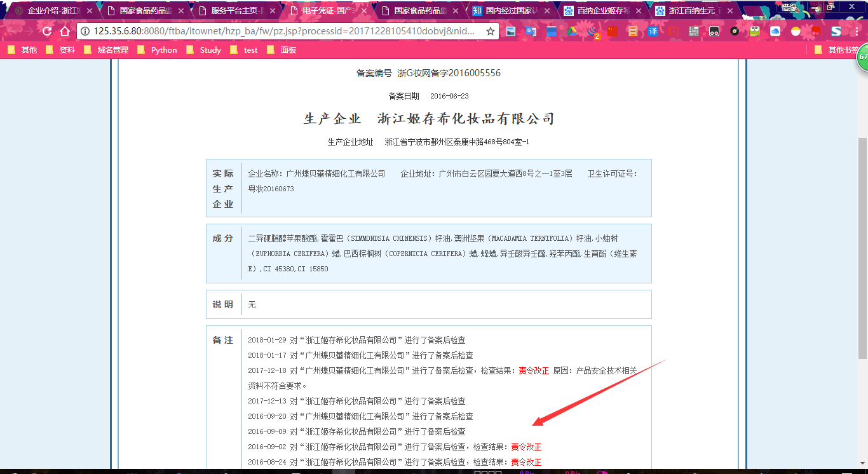Click the license number 粤妆20160673
The height and width of the screenshot is (474, 868).
[x=271, y=189]
